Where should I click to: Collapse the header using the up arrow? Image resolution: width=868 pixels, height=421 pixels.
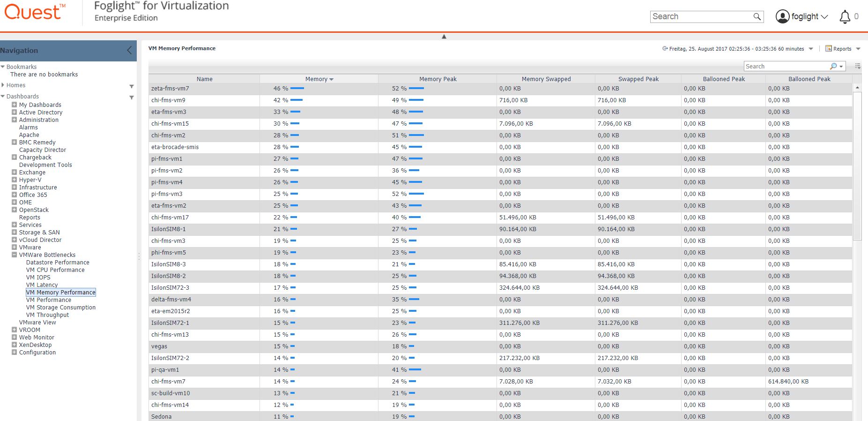coord(444,37)
